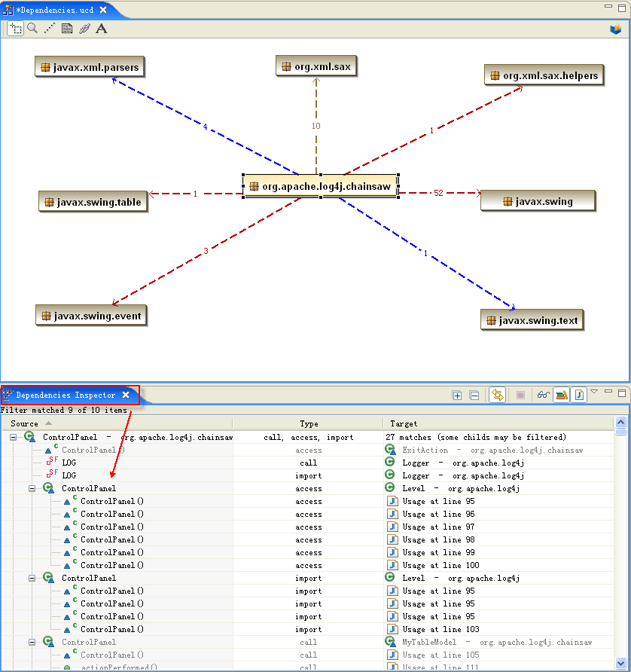Collapse the ControlPanel access Level node
Image resolution: width=631 pixels, height=672 pixels.
[x=32, y=489]
